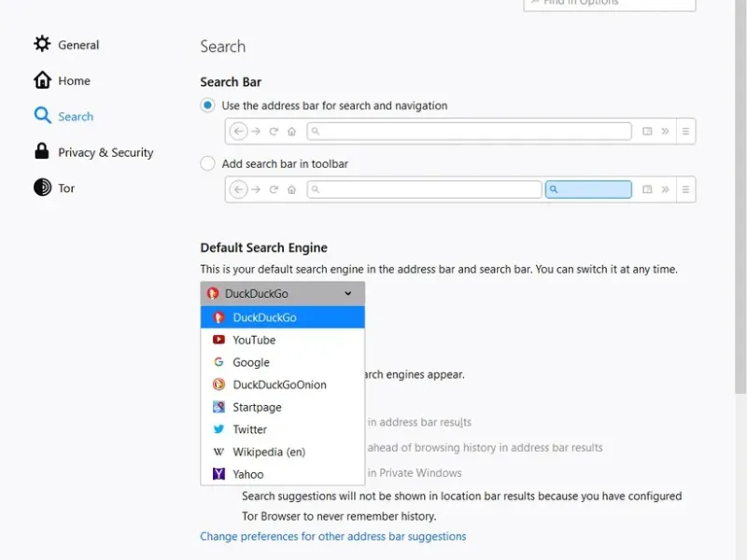Image resolution: width=747 pixels, height=560 pixels.
Task: Select Startpage as default search engine
Action: tap(257, 407)
